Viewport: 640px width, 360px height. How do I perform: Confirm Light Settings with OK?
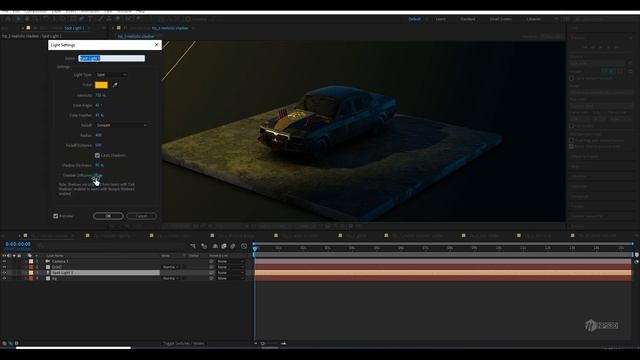tap(108, 216)
